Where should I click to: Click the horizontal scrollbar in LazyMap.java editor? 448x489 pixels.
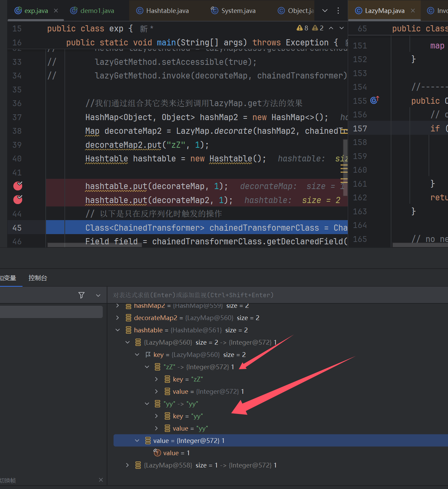[x=420, y=245]
